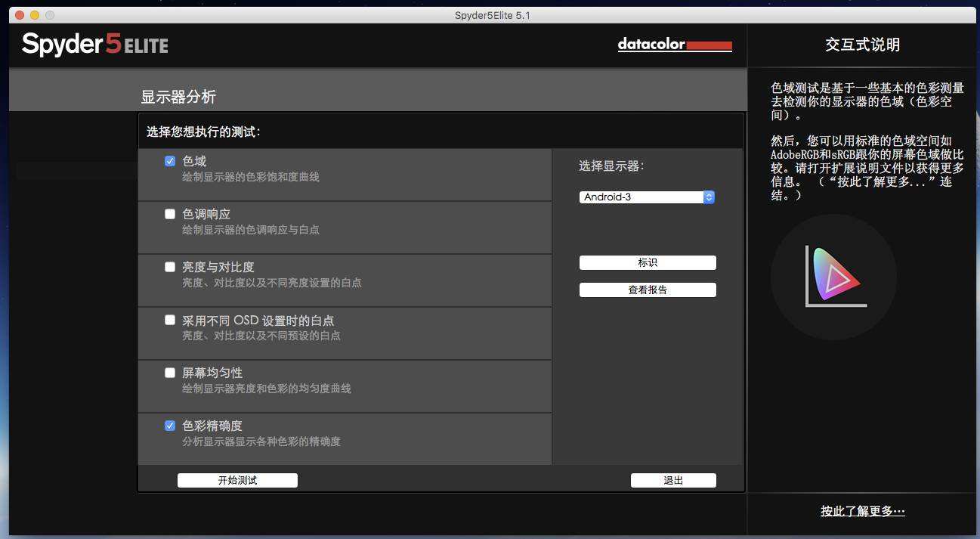Click the color gamut diagram icon
Image resolution: width=980 pixels, height=539 pixels.
click(x=833, y=277)
